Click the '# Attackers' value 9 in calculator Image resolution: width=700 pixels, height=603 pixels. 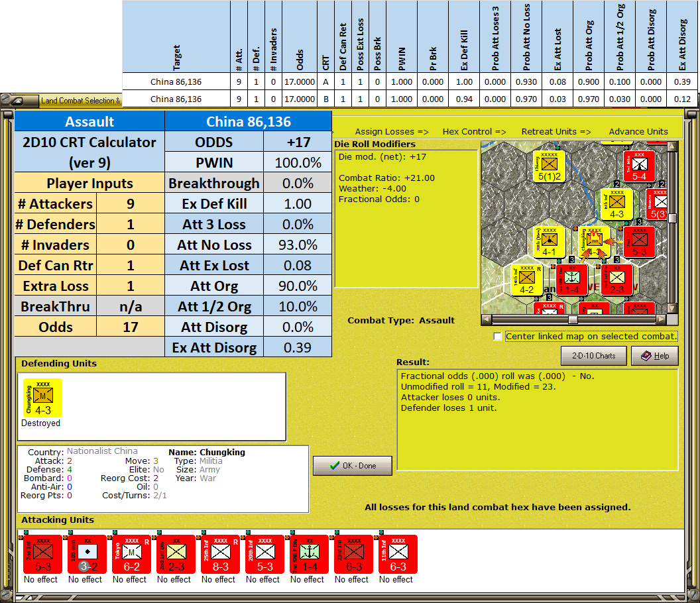click(x=131, y=204)
